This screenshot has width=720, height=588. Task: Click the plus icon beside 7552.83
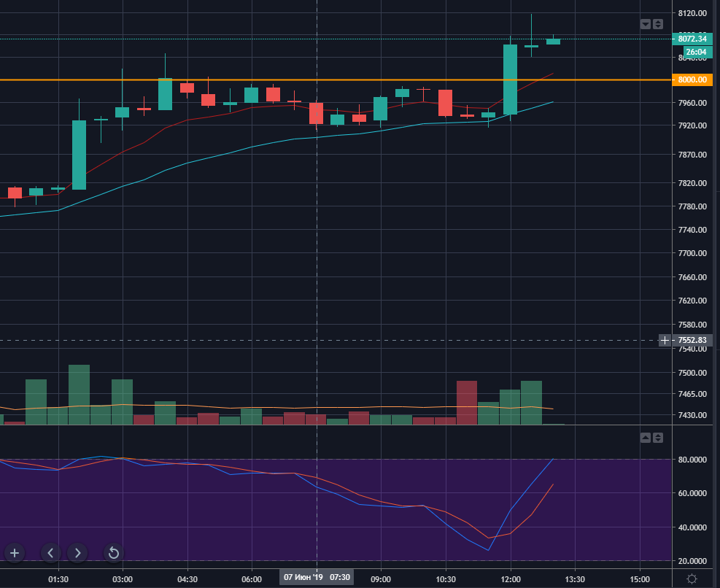pyautogui.click(x=665, y=341)
